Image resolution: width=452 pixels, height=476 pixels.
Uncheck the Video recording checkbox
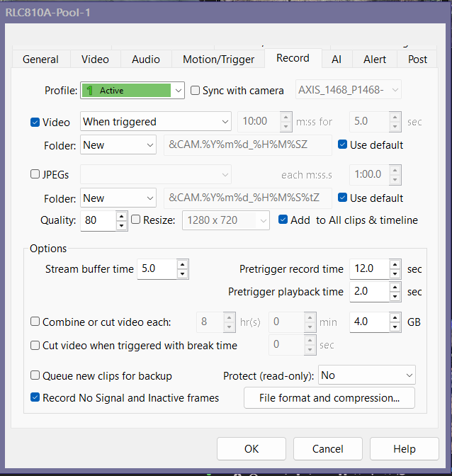pos(35,122)
